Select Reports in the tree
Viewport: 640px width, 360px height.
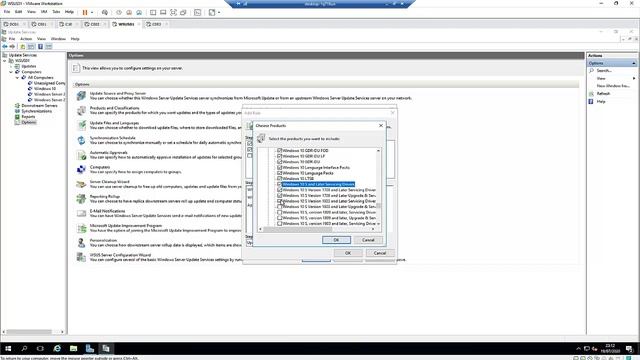(28, 117)
